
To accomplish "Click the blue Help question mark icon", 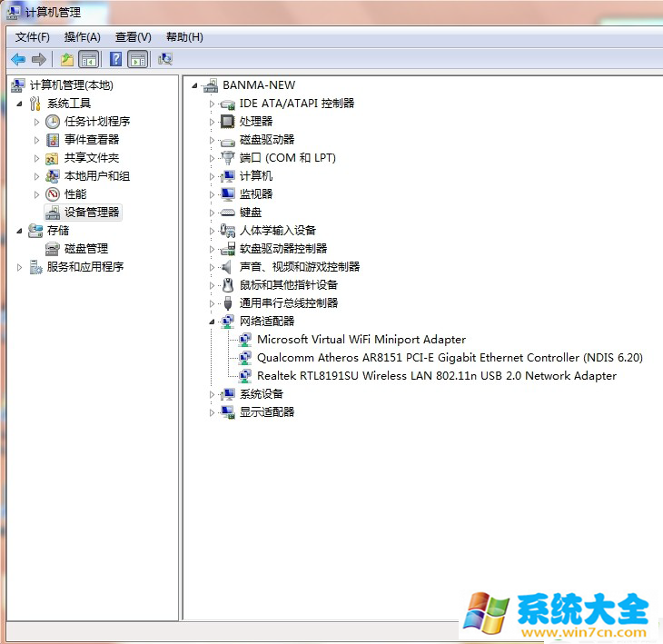I will pyautogui.click(x=115, y=59).
